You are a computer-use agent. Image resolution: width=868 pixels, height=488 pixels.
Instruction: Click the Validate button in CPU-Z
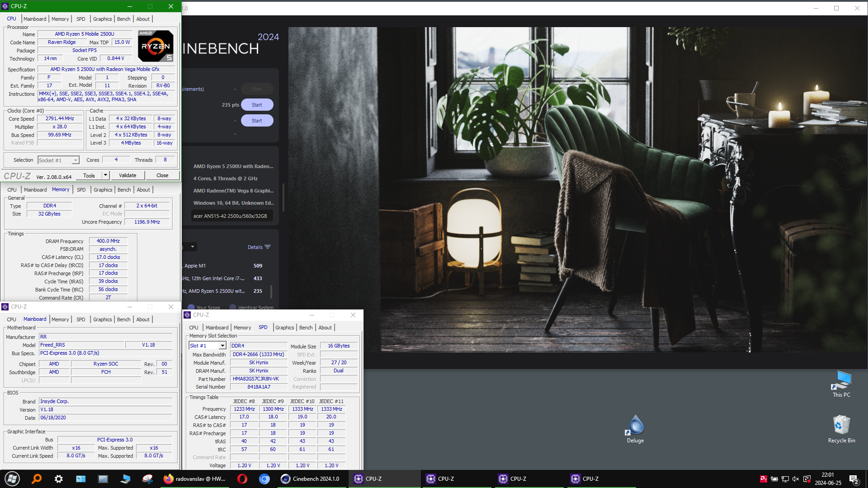127,175
